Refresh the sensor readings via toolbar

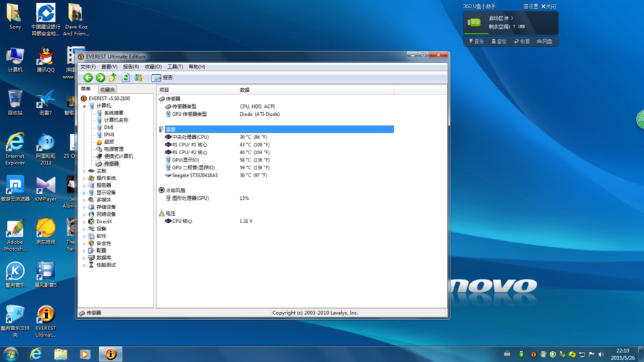(125, 77)
